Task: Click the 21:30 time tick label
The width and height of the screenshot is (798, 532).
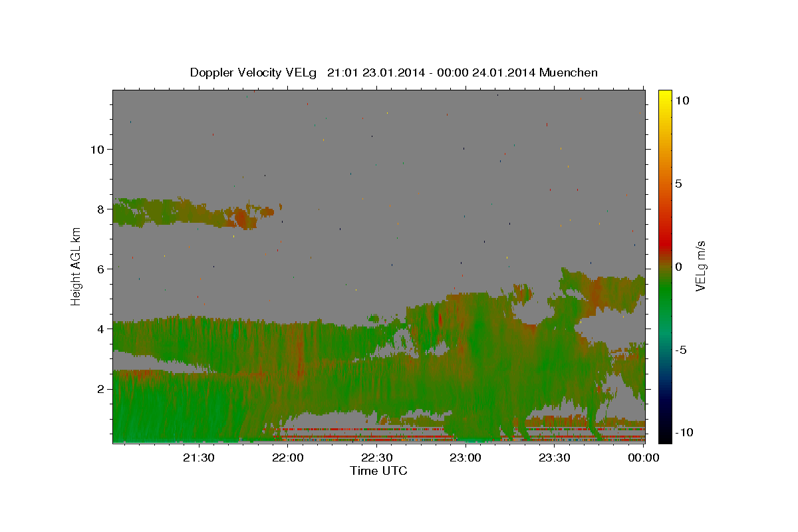Action: (x=199, y=458)
